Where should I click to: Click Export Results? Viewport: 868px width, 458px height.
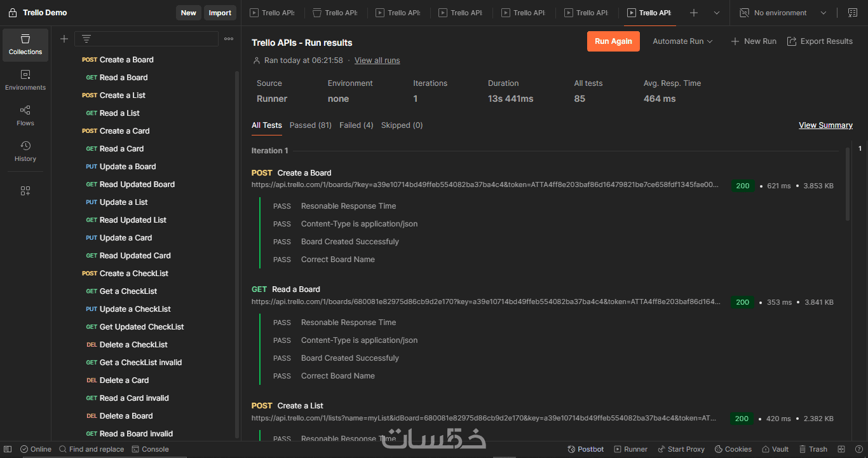point(820,41)
